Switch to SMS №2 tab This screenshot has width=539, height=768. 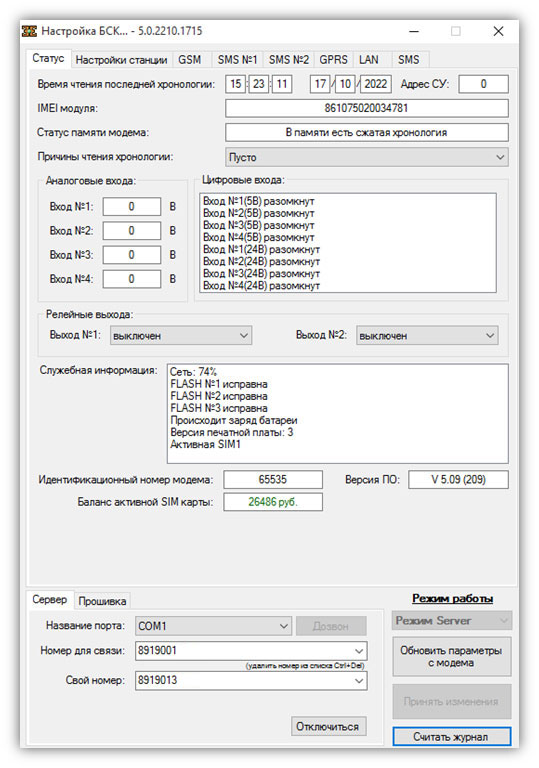click(x=289, y=60)
